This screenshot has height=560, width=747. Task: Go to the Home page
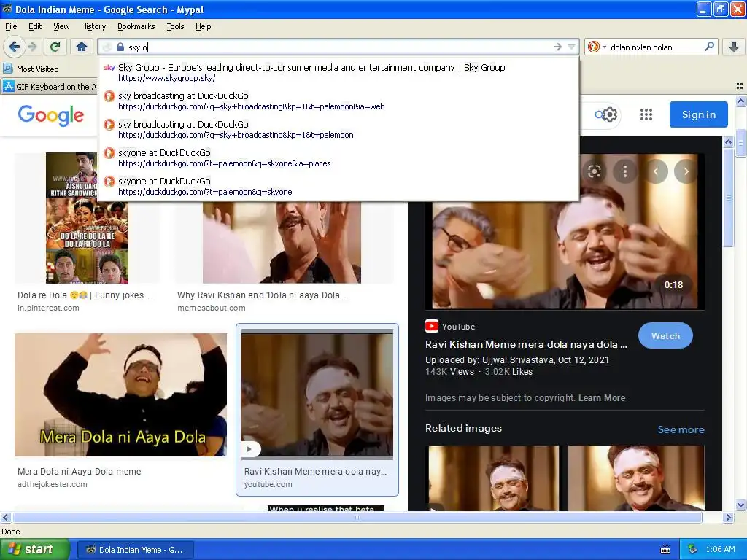[82, 47]
